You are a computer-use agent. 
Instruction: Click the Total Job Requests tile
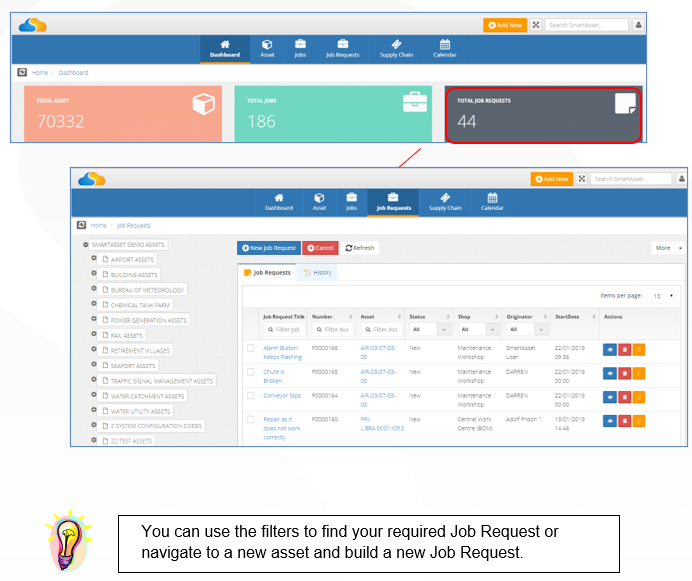point(543,115)
